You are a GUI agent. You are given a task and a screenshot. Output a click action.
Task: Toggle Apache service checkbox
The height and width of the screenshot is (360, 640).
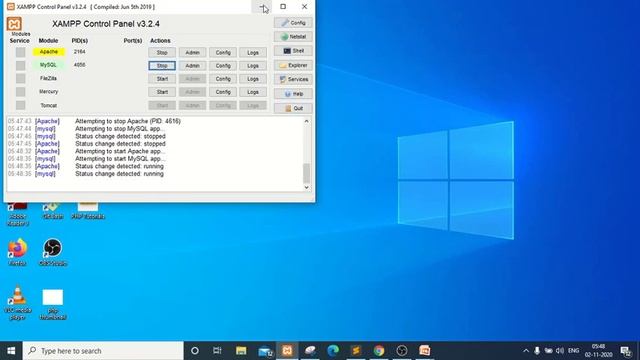[20, 52]
